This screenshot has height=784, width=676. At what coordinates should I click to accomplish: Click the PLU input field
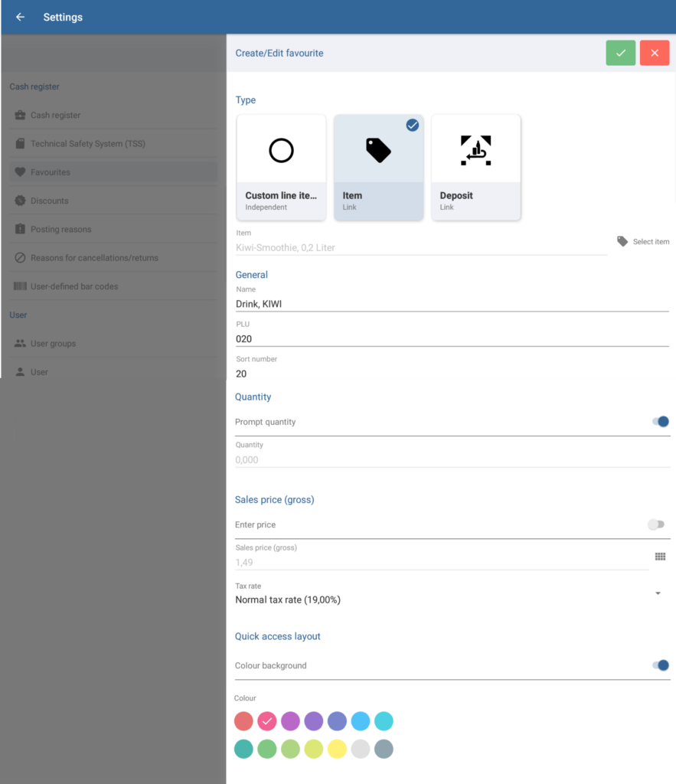[x=452, y=338]
